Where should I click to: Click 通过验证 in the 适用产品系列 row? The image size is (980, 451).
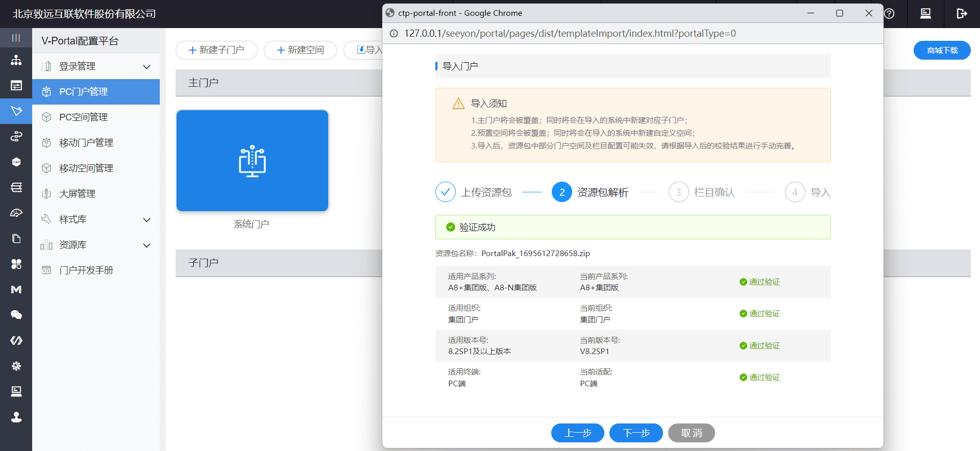(x=760, y=282)
